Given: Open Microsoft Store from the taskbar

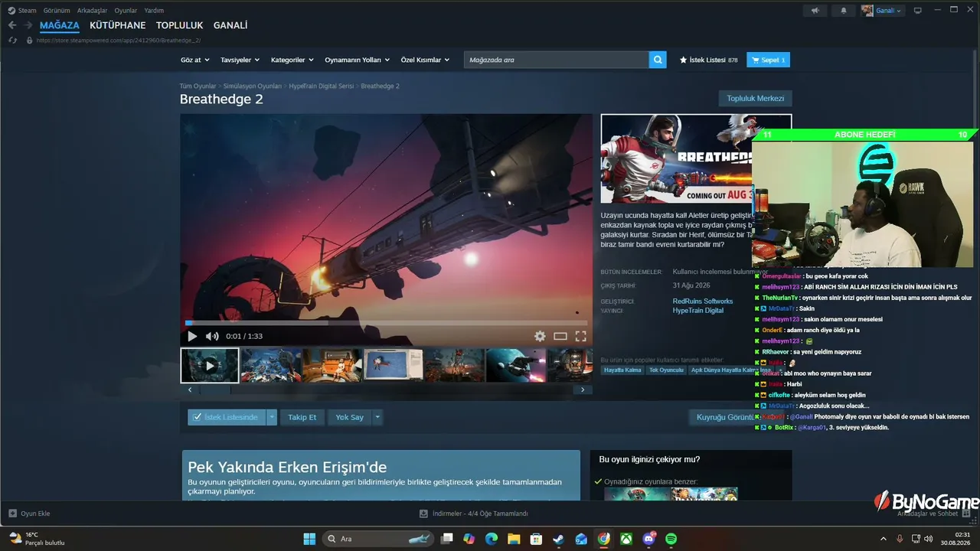Looking at the screenshot, I should (x=537, y=539).
